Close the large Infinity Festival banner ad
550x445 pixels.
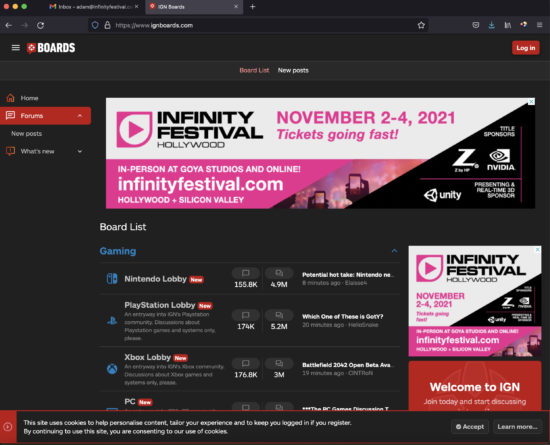(x=531, y=101)
